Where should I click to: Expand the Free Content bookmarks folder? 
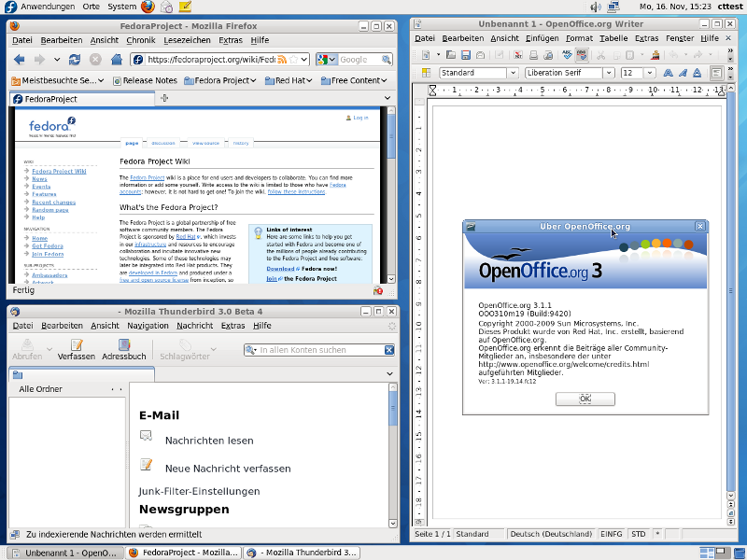click(x=354, y=80)
